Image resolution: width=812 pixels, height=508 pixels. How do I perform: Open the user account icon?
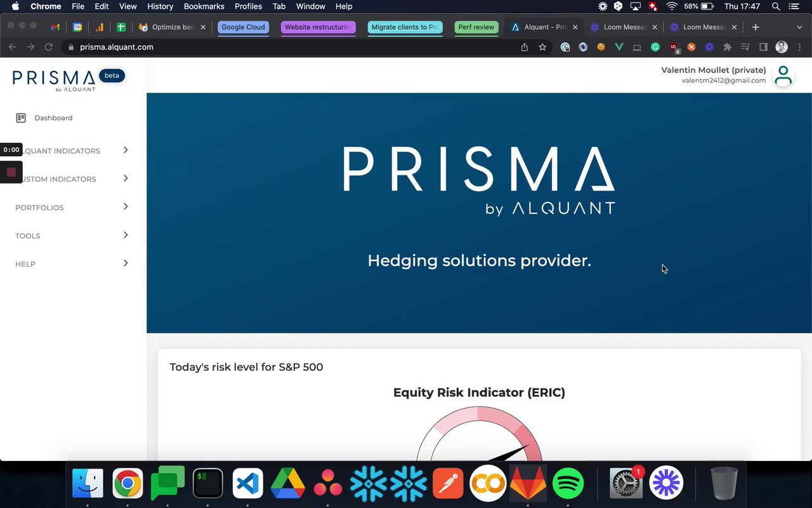783,76
